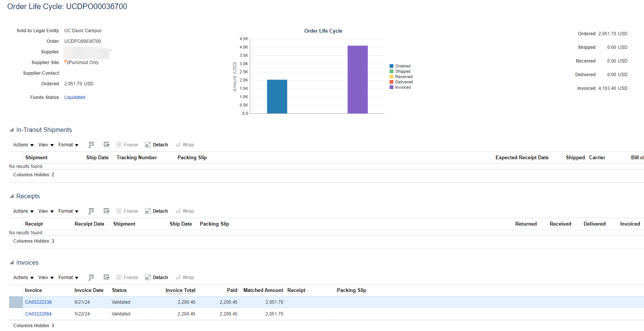The height and width of the screenshot is (331, 644).
Task: Click Wrap in In-Transit Shipments toolbar
Action: point(185,145)
